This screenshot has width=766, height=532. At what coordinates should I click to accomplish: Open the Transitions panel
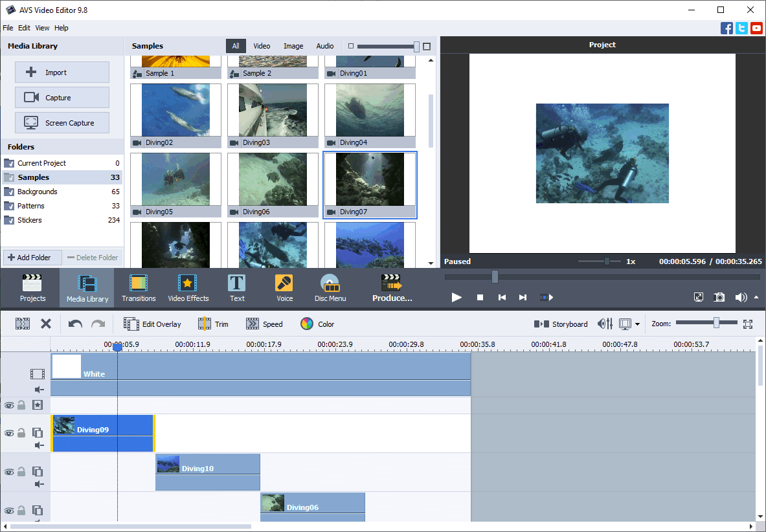pos(139,288)
